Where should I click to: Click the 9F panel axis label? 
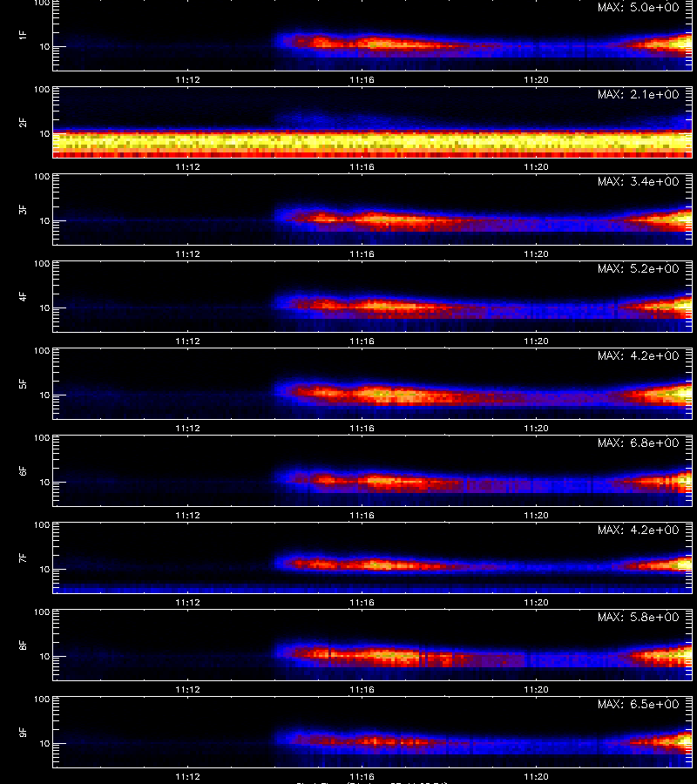[x=23, y=732]
